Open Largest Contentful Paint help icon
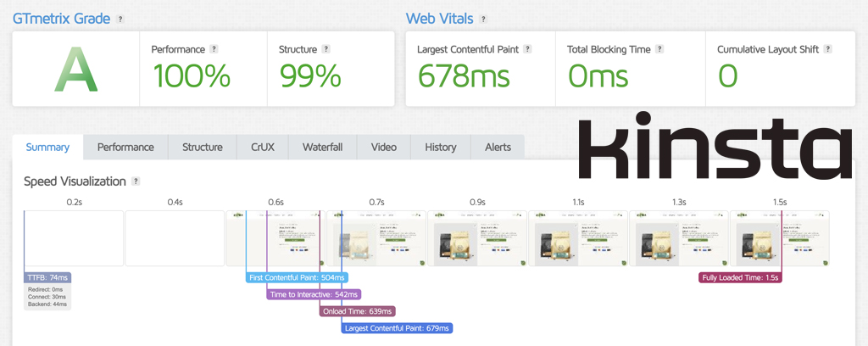This screenshot has width=868, height=346. tap(527, 48)
